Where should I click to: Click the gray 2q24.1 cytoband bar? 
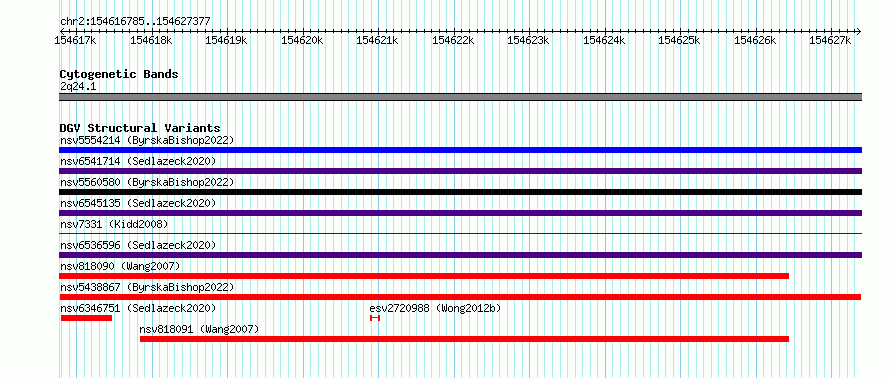[x=460, y=97]
